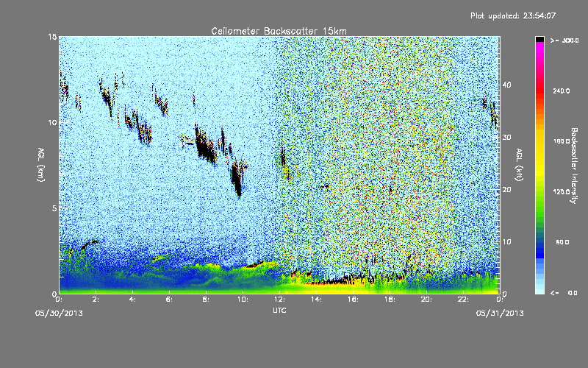Screen dimensions: 588x368
Task: Click the 6: hour tick on time axis
Action: [x=170, y=300]
